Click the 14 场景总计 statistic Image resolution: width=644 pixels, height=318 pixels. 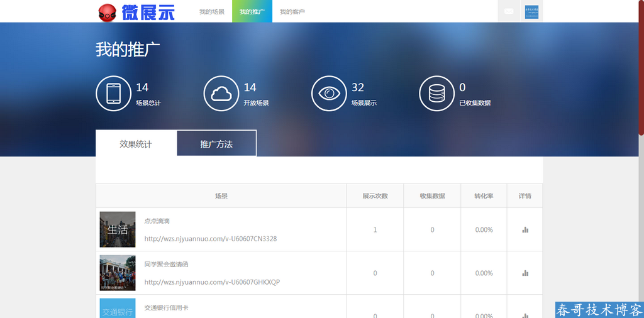point(148,94)
